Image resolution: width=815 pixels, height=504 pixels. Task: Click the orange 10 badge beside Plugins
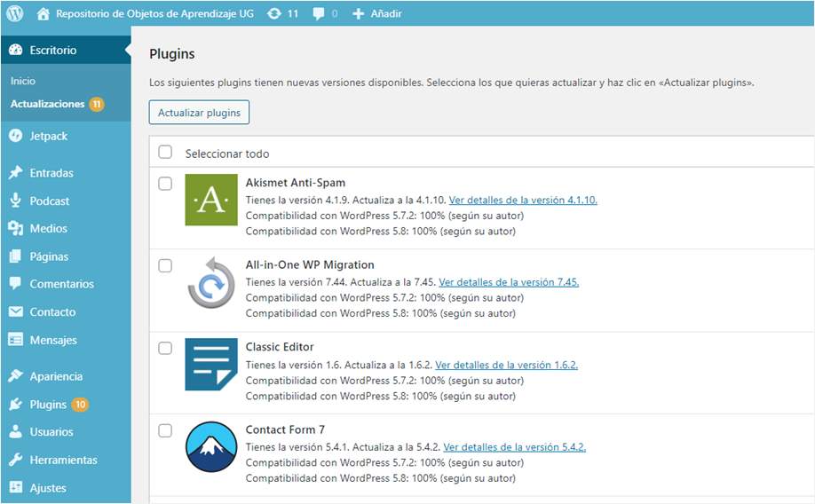(80, 405)
